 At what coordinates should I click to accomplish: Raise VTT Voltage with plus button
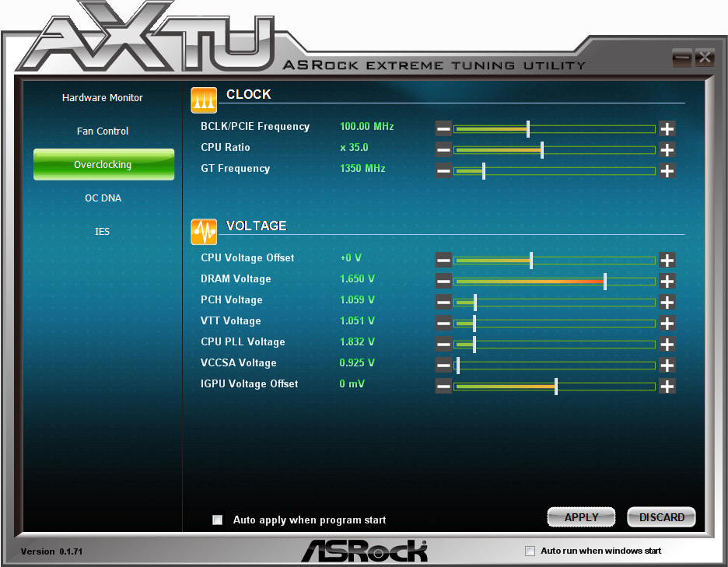point(667,324)
